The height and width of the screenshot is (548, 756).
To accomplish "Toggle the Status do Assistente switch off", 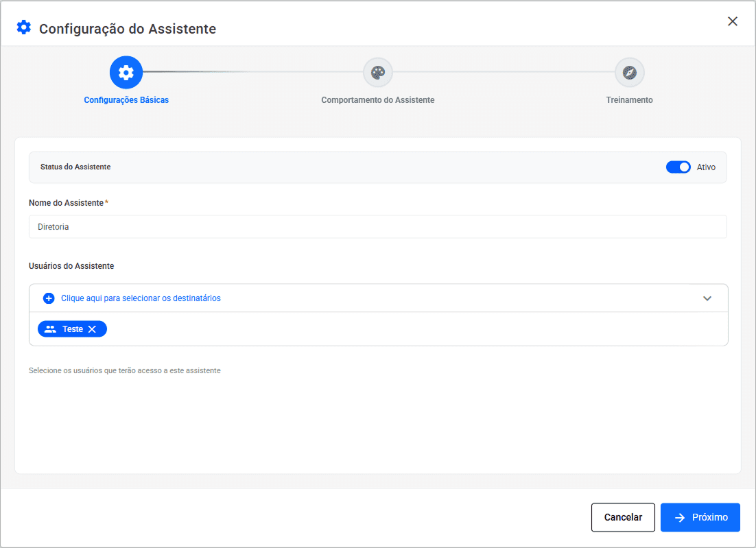I will click(678, 167).
